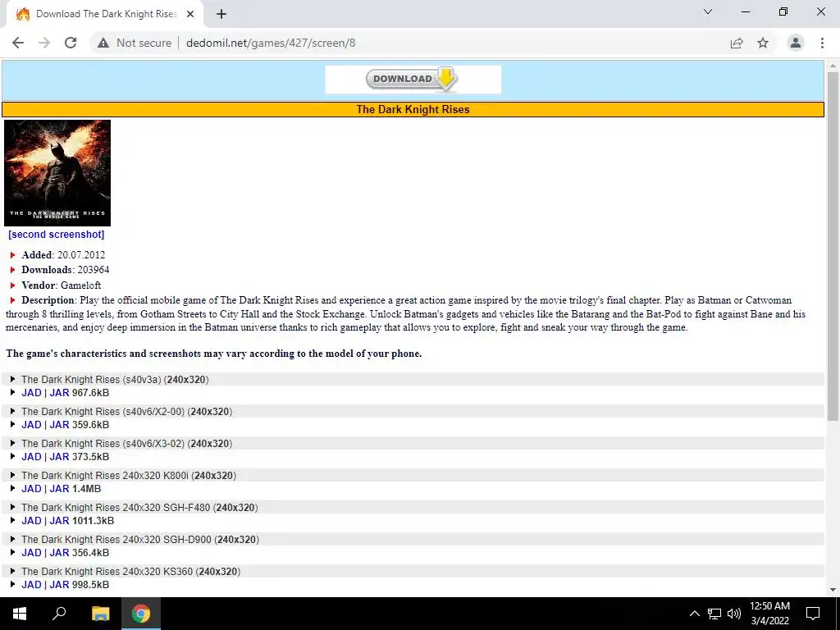Click the address bar URL
Screen dimensions: 840x630
point(271,43)
